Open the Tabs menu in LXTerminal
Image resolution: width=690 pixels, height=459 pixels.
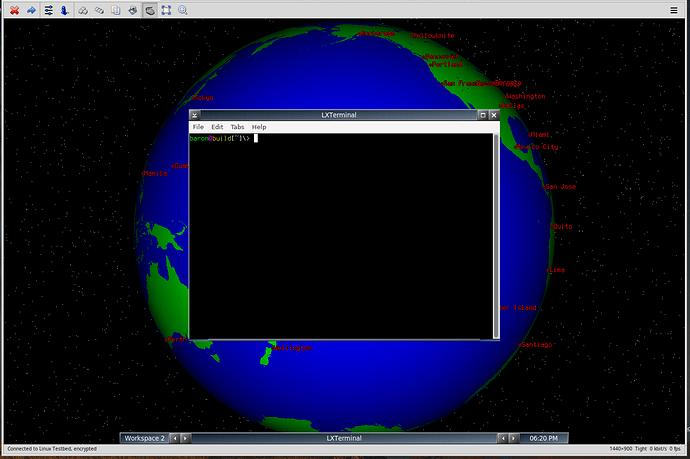237,127
